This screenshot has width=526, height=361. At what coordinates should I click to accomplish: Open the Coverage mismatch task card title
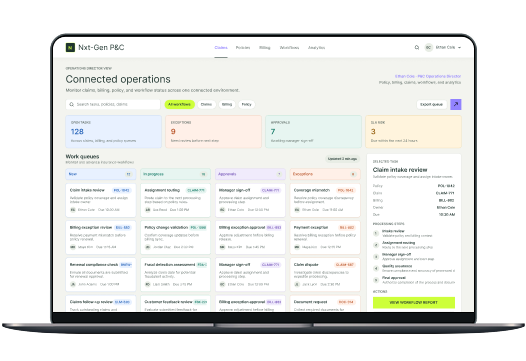tap(312, 190)
